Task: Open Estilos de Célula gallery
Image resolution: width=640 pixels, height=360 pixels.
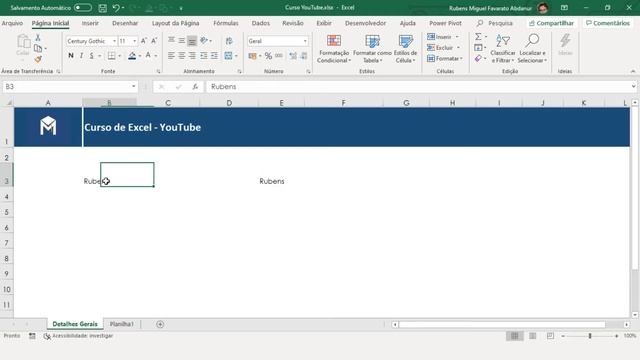Action: (405, 49)
